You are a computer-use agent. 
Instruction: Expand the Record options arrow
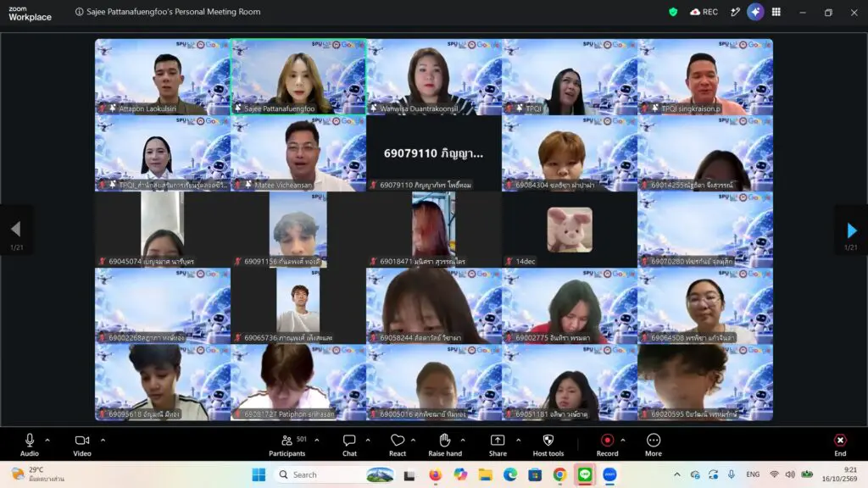coord(623,441)
